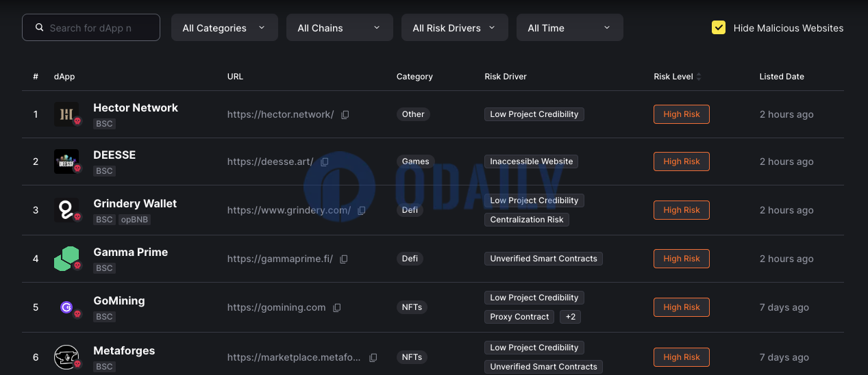
Task: Copy the gomining.com URL
Action: [x=337, y=307]
